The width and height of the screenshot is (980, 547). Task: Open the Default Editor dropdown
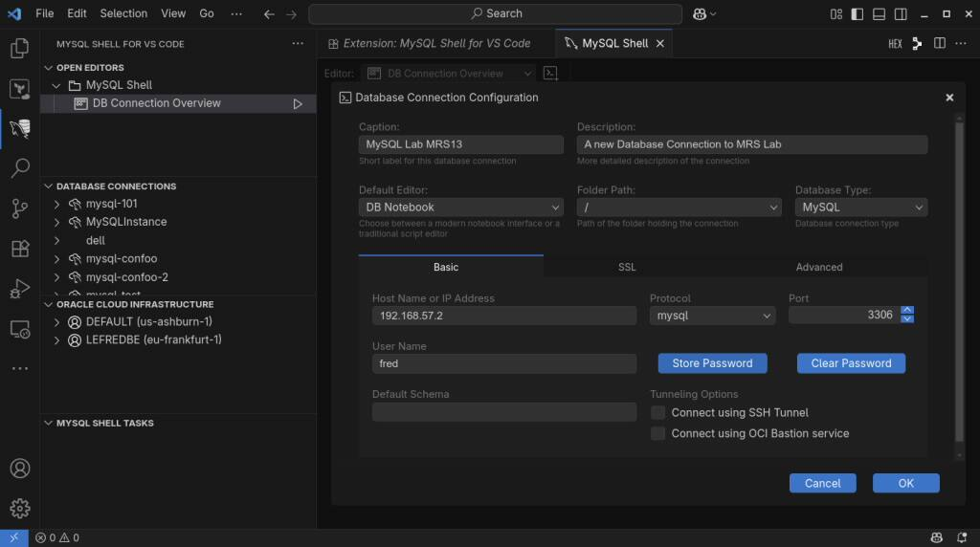(x=460, y=207)
